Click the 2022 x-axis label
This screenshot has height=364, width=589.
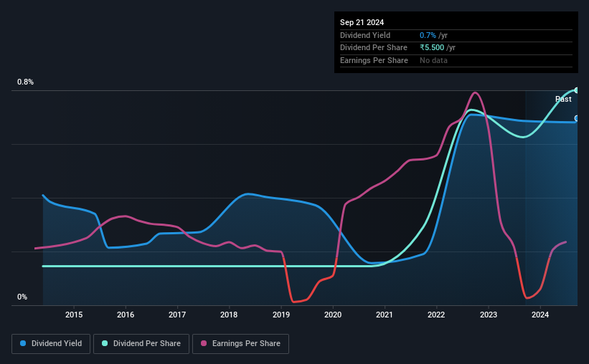436,315
